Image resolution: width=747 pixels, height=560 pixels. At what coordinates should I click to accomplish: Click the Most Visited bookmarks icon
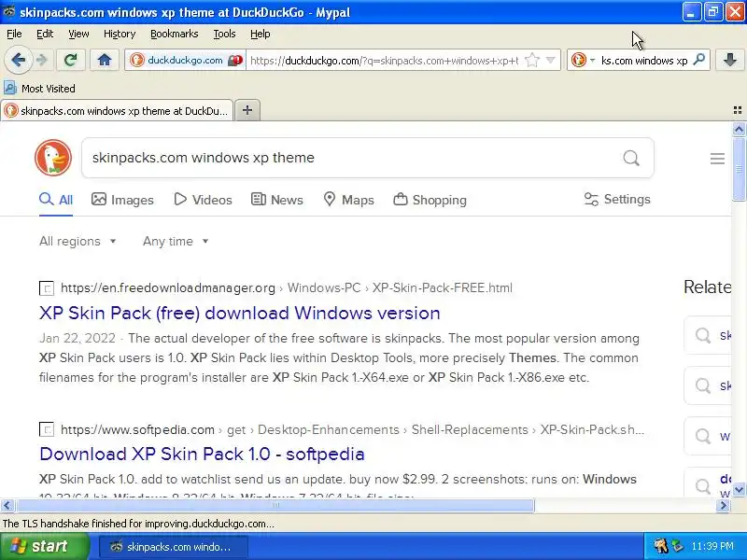pyautogui.click(x=10, y=88)
